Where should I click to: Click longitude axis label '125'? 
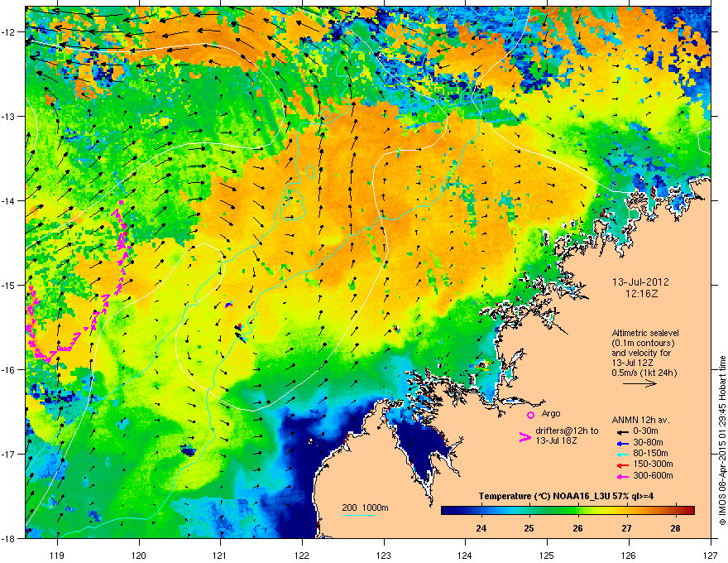(x=547, y=555)
